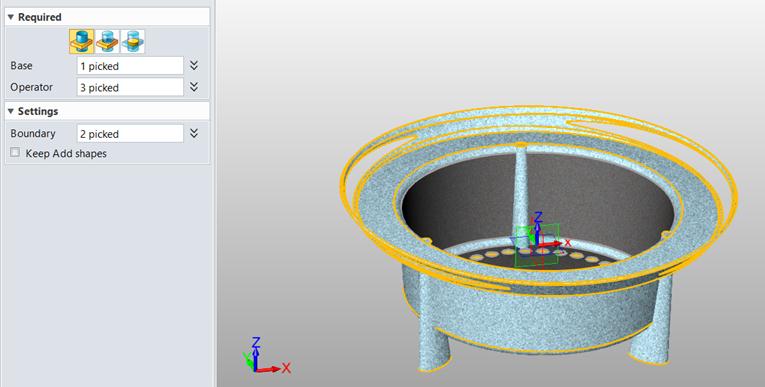
Task: Select the Add shape boolean icon
Action: [x=81, y=41]
